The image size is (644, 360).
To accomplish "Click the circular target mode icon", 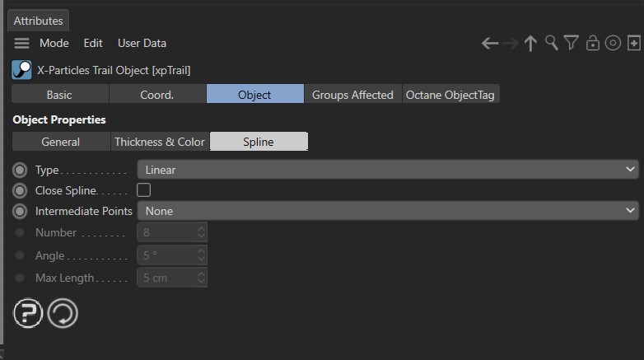I will [x=613, y=43].
